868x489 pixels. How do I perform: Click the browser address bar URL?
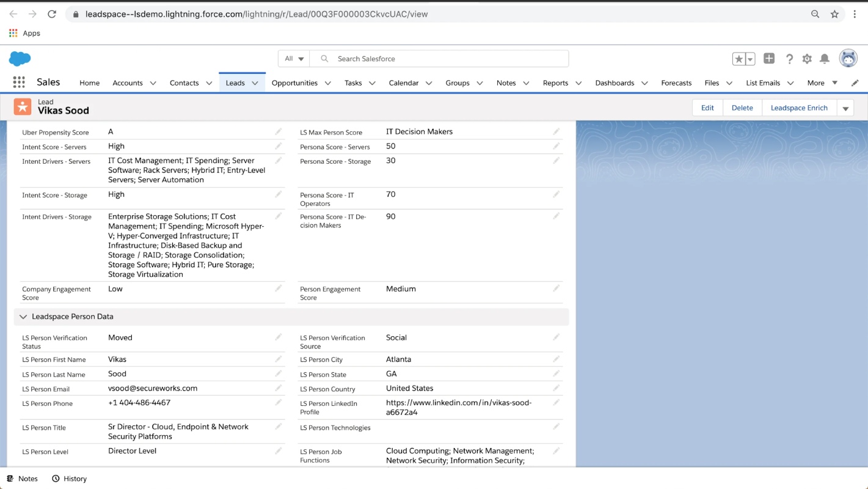[x=257, y=14]
